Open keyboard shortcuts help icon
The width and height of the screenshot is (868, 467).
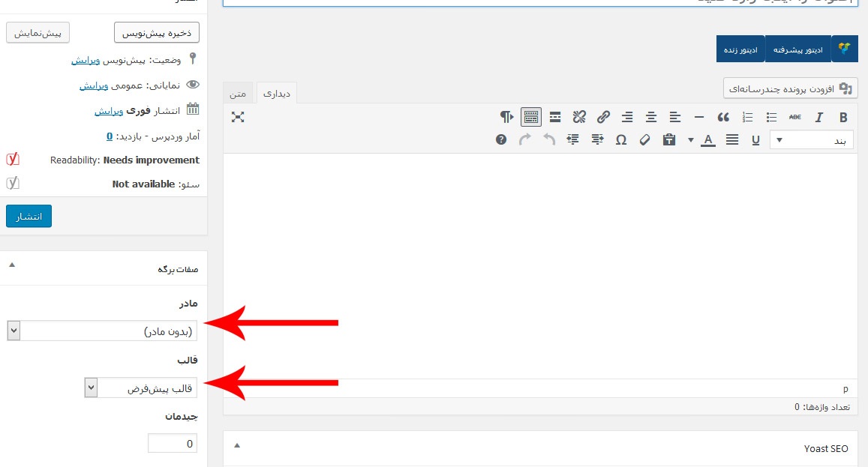[x=501, y=139]
